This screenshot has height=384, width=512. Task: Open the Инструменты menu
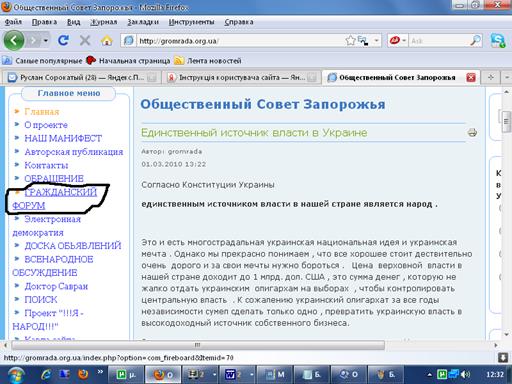191,22
